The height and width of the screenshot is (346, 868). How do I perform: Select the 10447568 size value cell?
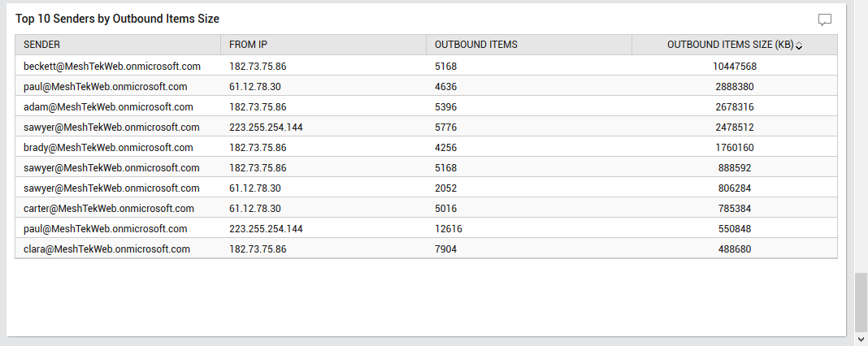(x=735, y=67)
